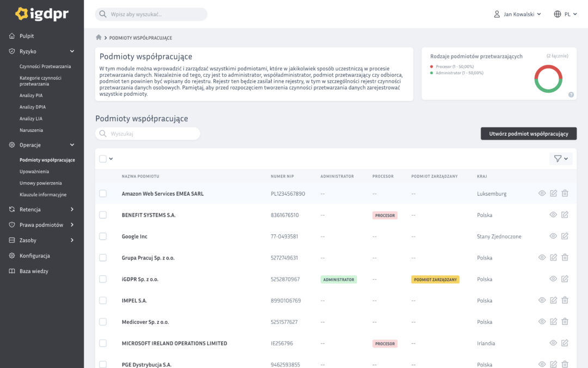This screenshot has width=588, height=368.
Task: Open the filter funnel dropdown
Action: (561, 159)
